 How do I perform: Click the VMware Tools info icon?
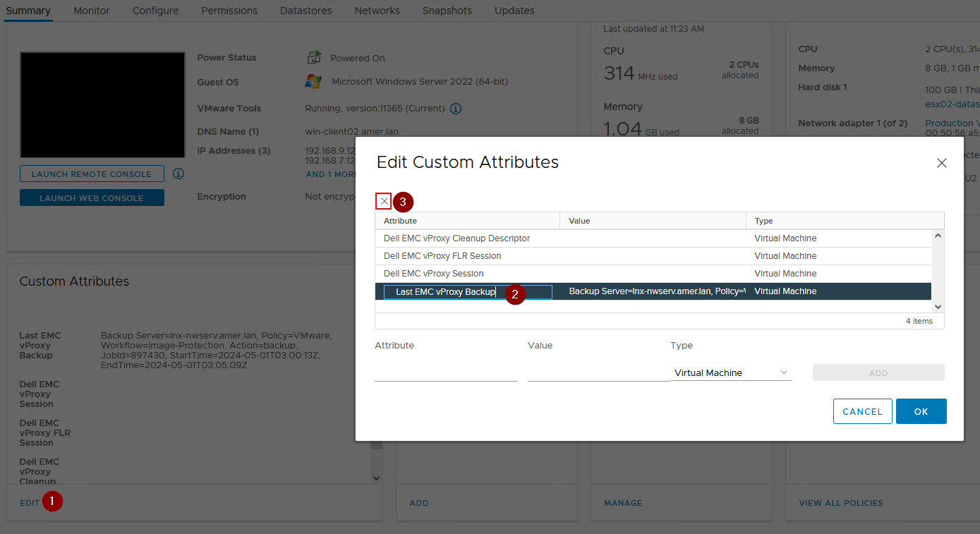click(455, 108)
